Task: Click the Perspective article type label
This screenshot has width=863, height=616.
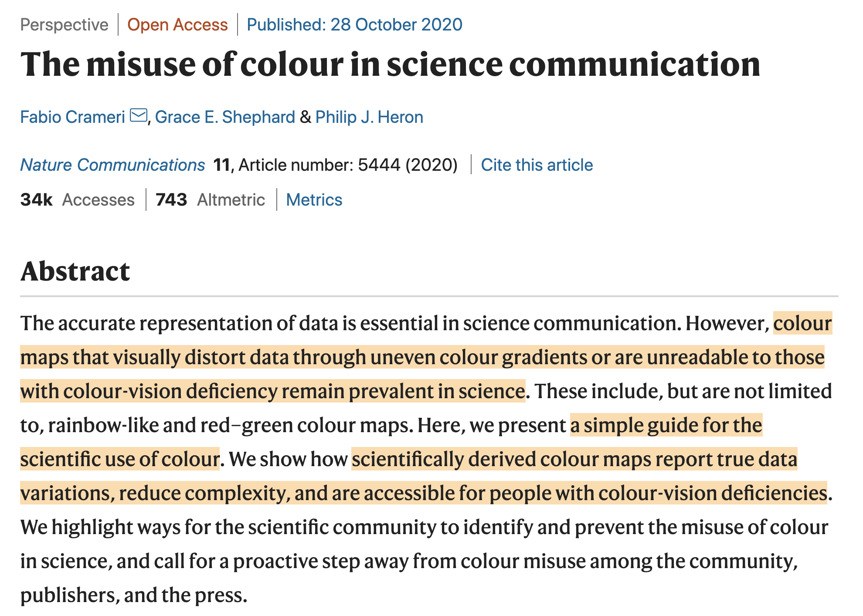Action: (65, 25)
